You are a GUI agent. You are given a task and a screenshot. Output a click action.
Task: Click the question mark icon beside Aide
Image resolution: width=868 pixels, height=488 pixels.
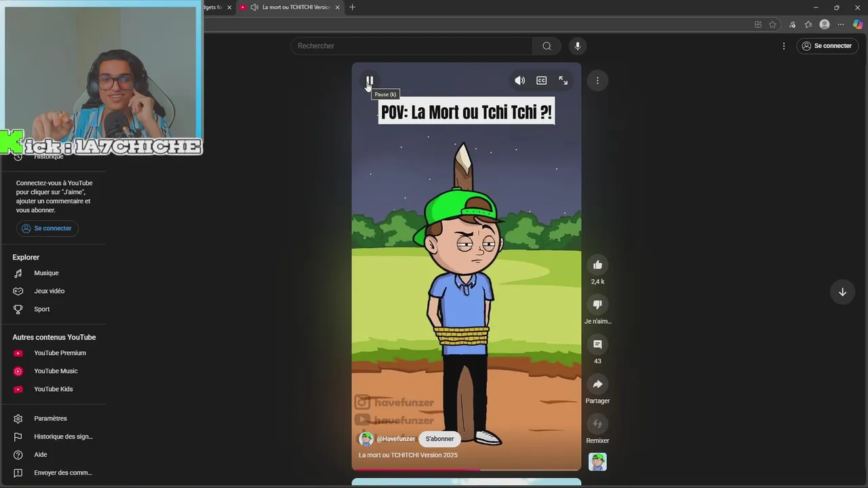pyautogui.click(x=18, y=455)
